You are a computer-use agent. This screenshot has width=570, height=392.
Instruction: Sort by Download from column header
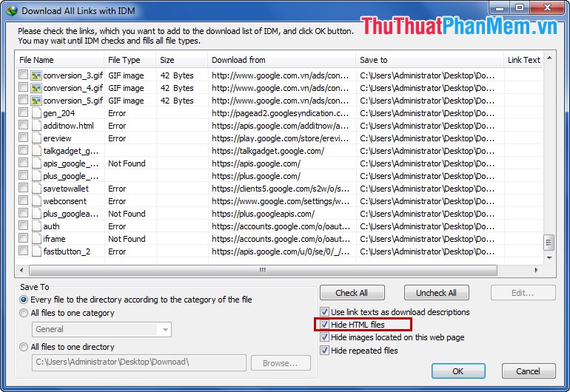[x=282, y=60]
